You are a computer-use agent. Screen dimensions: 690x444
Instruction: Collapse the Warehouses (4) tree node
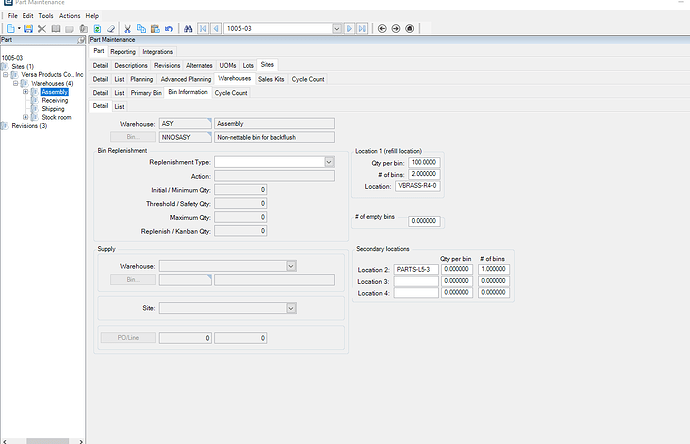point(15,83)
